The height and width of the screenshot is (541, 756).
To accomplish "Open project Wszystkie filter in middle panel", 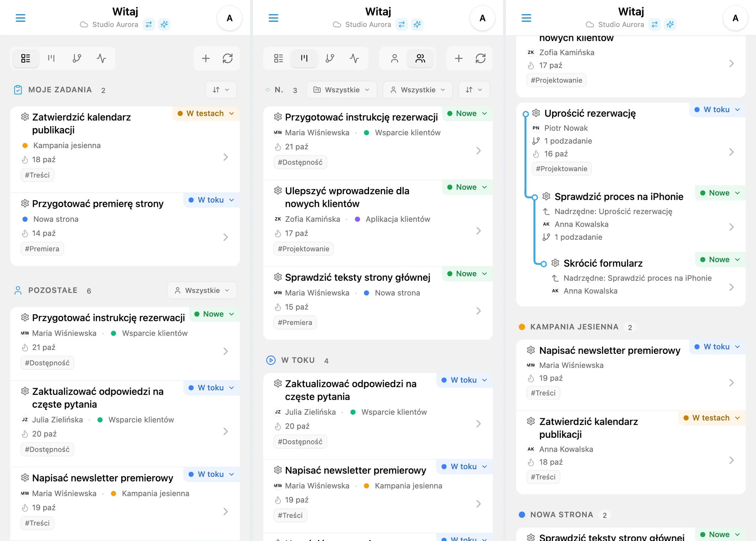I will [342, 90].
